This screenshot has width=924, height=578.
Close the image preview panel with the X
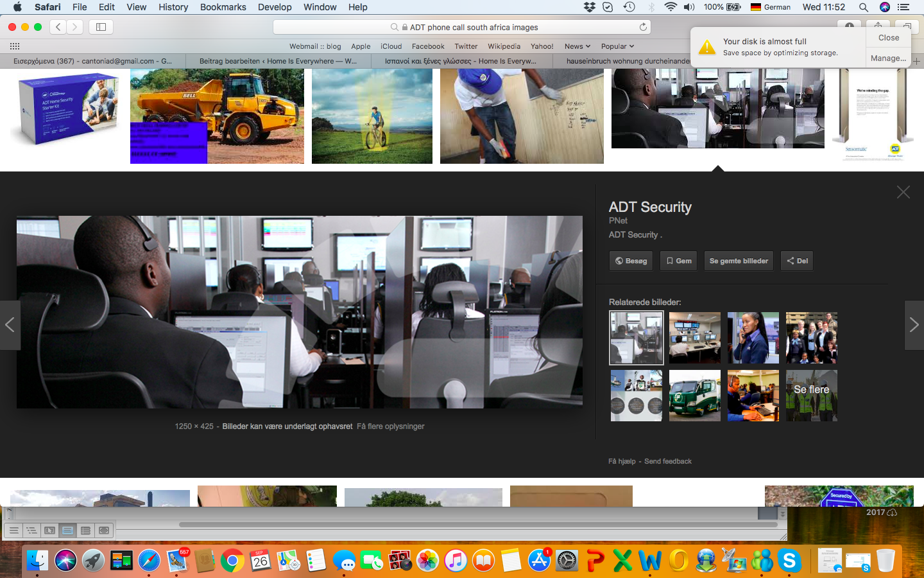[903, 192]
